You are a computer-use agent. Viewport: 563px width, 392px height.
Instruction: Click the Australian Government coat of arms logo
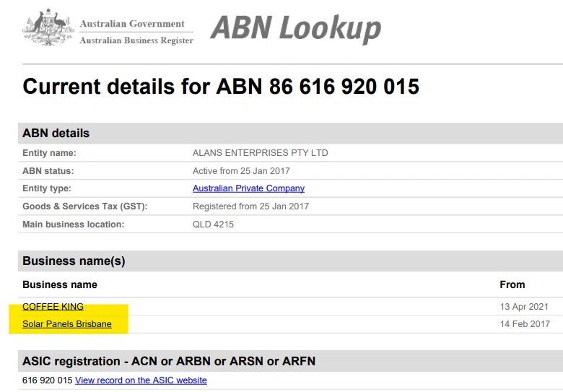click(x=48, y=27)
